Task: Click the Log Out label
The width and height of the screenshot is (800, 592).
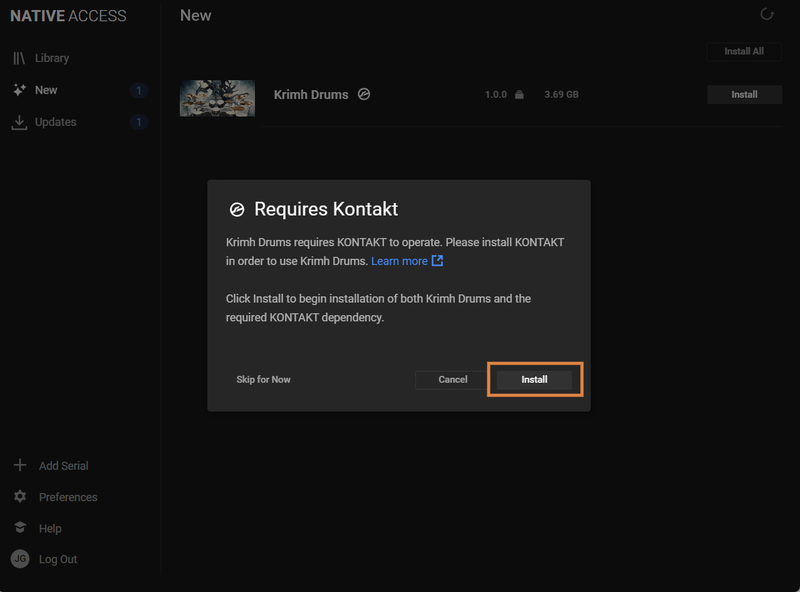Action: tap(58, 559)
